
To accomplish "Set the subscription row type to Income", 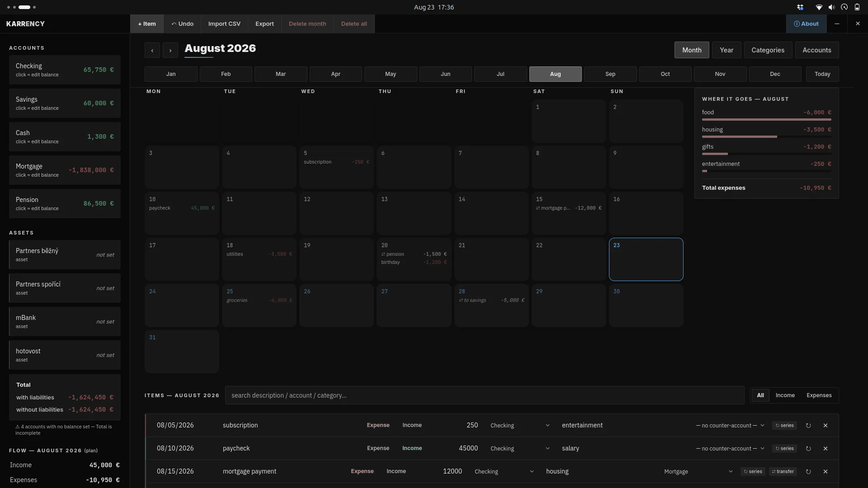I will point(412,426).
